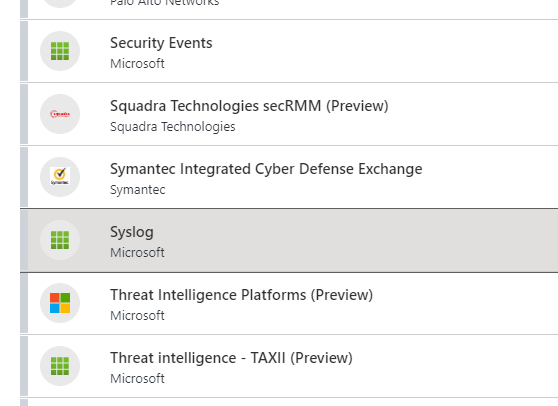This screenshot has height=406, width=558.
Task: Click the Symantec provider label
Action: (x=137, y=190)
